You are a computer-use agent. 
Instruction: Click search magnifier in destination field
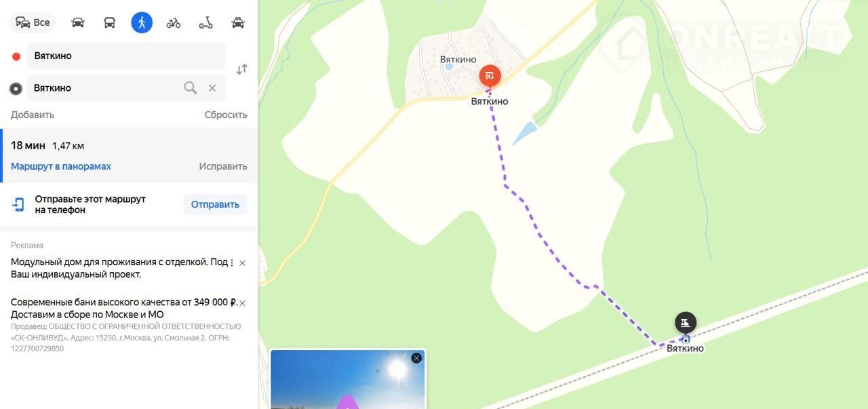coord(191,87)
